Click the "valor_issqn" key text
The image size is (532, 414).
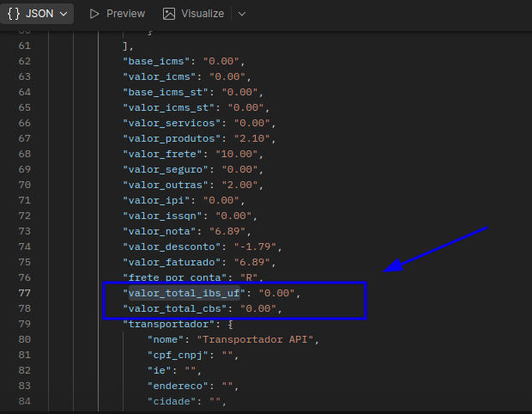162,216
